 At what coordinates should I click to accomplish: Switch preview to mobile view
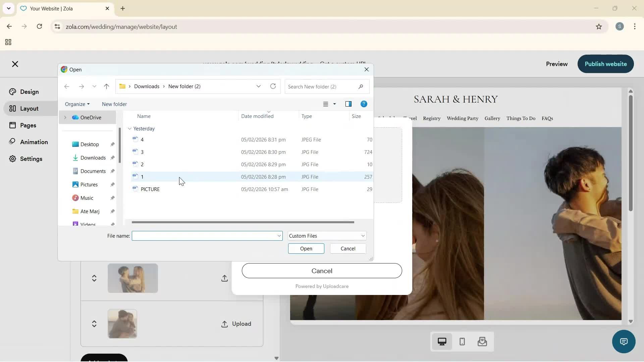click(462, 342)
